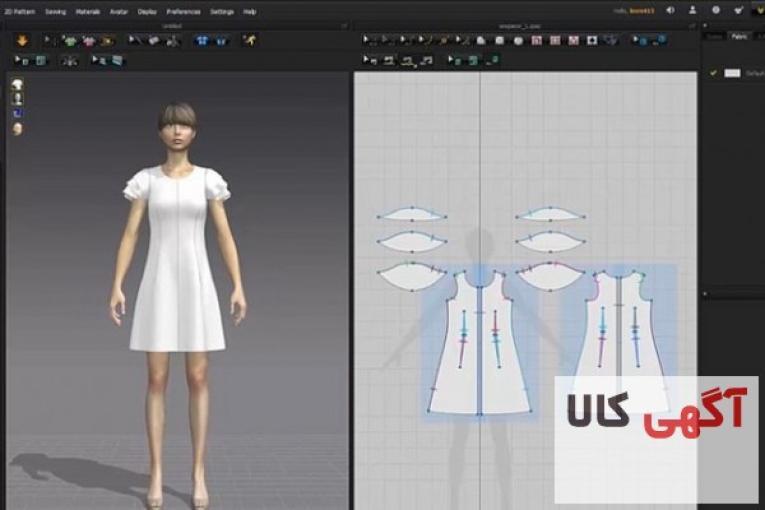765x510 pixels.
Task: Open the Preferences menu
Action: [x=182, y=12]
